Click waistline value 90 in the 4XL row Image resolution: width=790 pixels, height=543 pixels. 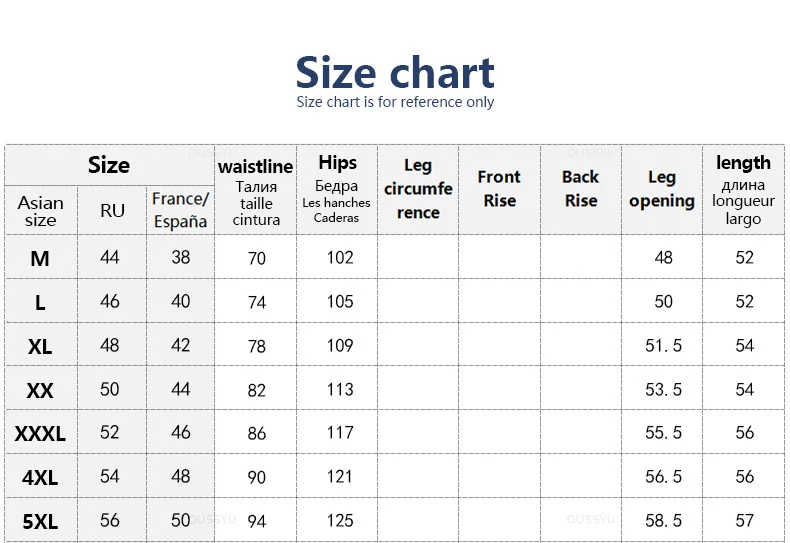click(257, 477)
